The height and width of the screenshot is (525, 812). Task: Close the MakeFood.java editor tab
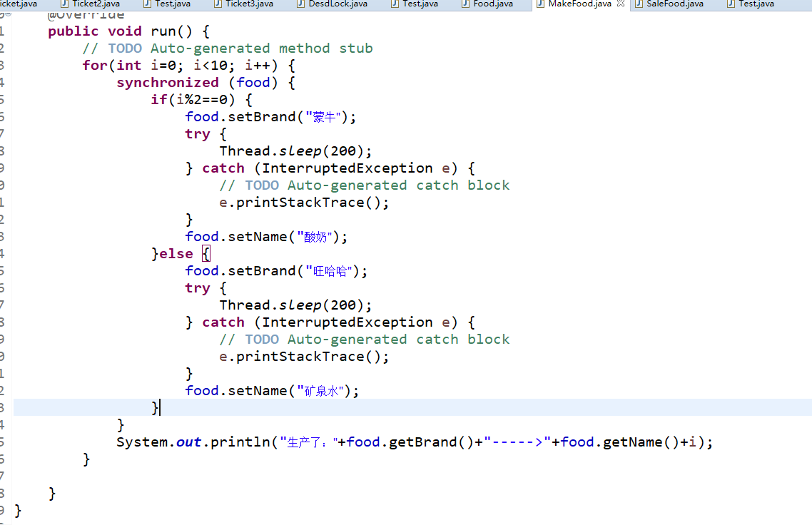pyautogui.click(x=620, y=4)
